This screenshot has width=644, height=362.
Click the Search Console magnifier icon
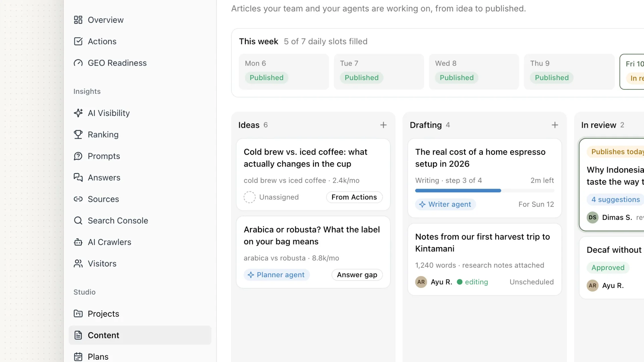[x=78, y=221]
